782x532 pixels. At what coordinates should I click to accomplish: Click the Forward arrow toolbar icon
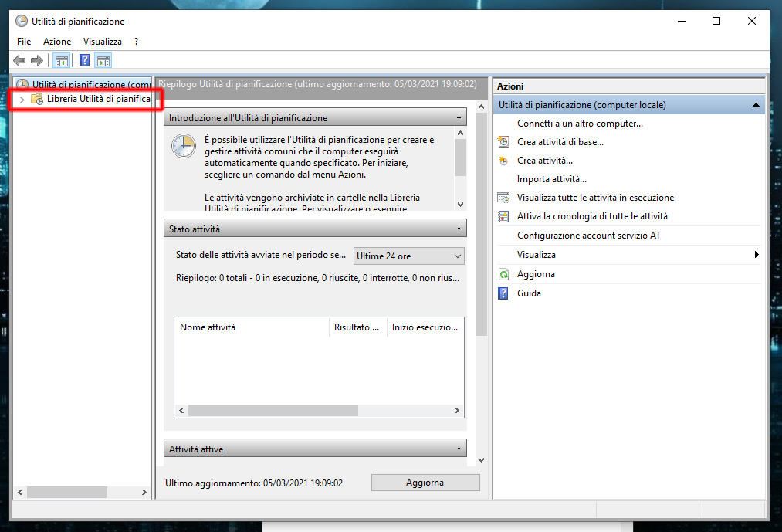click(36, 61)
